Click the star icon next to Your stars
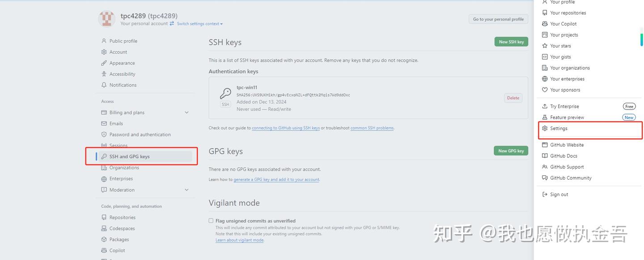The image size is (644, 260). point(544,46)
